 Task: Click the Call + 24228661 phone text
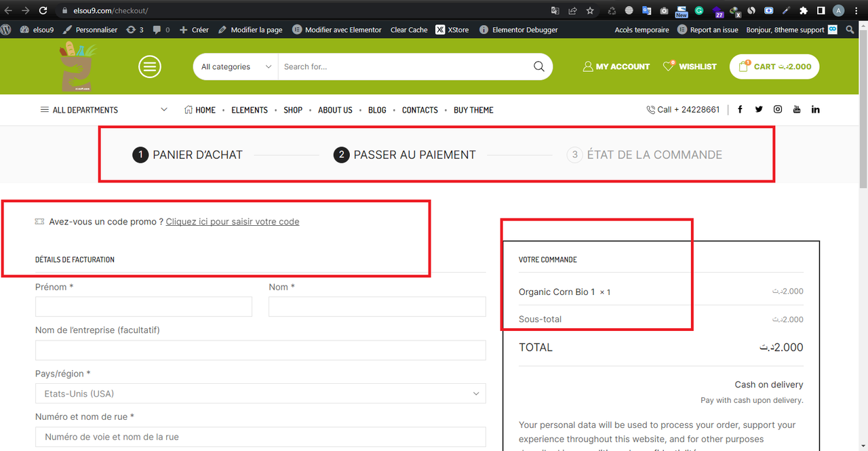point(688,110)
